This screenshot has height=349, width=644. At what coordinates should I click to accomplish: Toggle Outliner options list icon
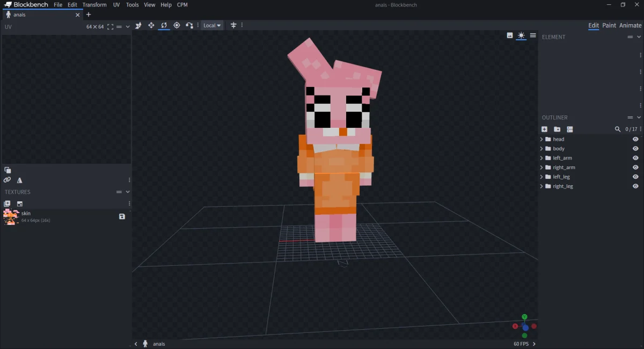pos(570,129)
